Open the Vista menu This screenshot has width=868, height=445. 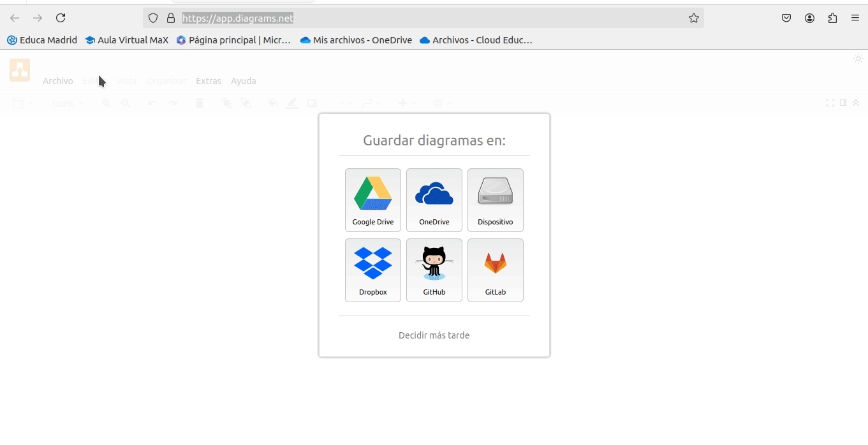coord(127,81)
